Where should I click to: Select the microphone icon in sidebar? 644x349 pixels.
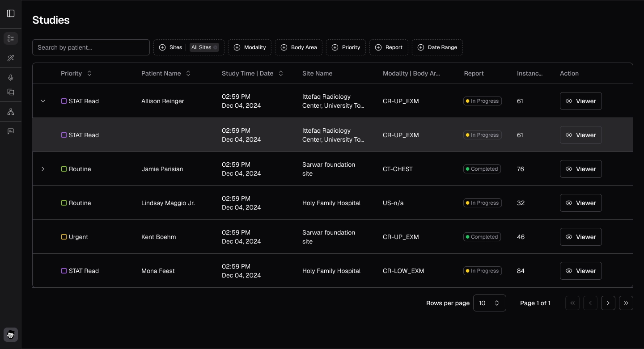[11, 78]
